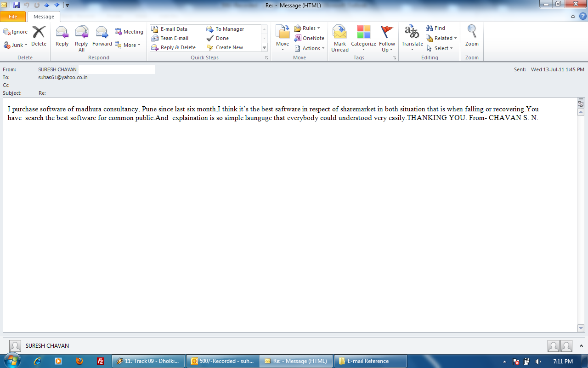Forward this message
Screen dimensions: 588x368
(102, 36)
